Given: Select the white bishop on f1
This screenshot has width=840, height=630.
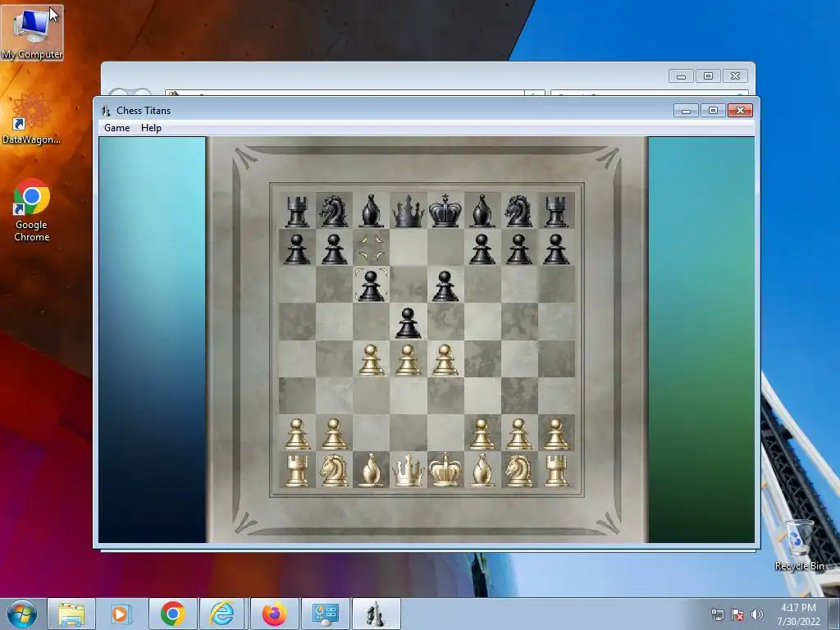Looking at the screenshot, I should [482, 470].
